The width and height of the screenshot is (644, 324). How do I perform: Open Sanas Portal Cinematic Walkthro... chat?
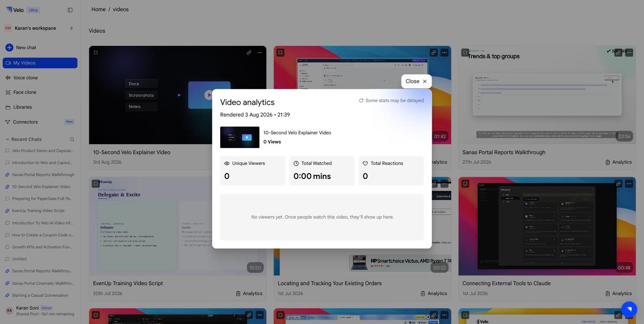click(x=40, y=283)
